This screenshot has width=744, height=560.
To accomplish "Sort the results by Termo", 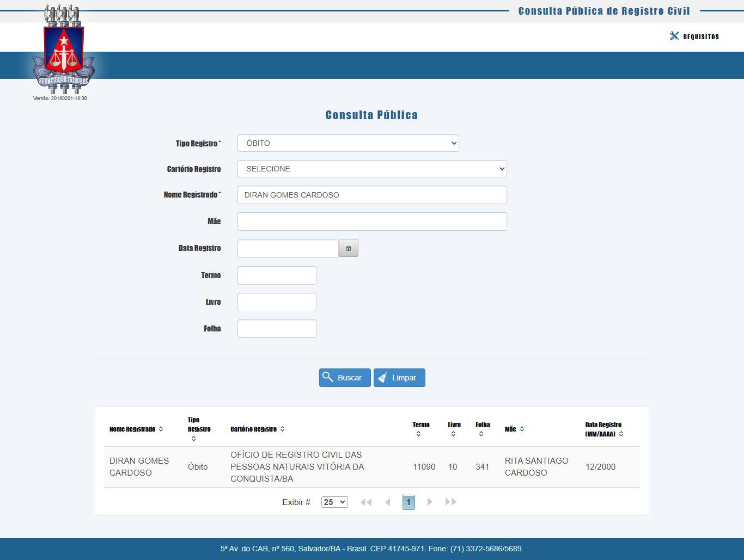I will tap(418, 434).
